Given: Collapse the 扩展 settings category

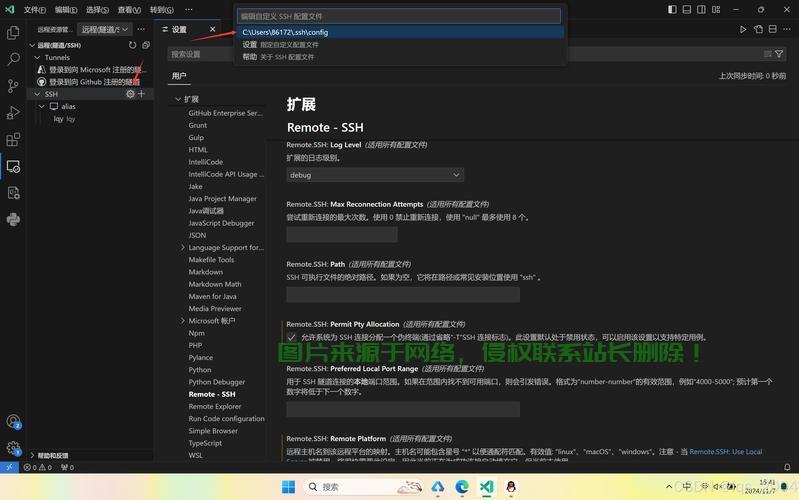Looking at the screenshot, I should [x=178, y=99].
